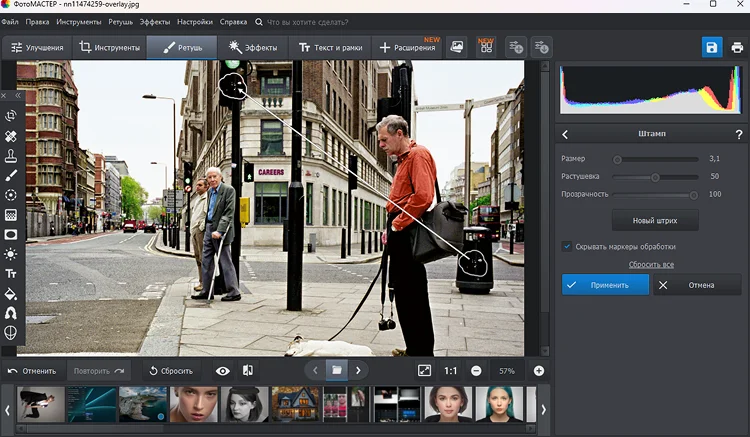Go to previous photo with left arrow
Image resolution: width=750 pixels, height=437 pixels.
(315, 371)
